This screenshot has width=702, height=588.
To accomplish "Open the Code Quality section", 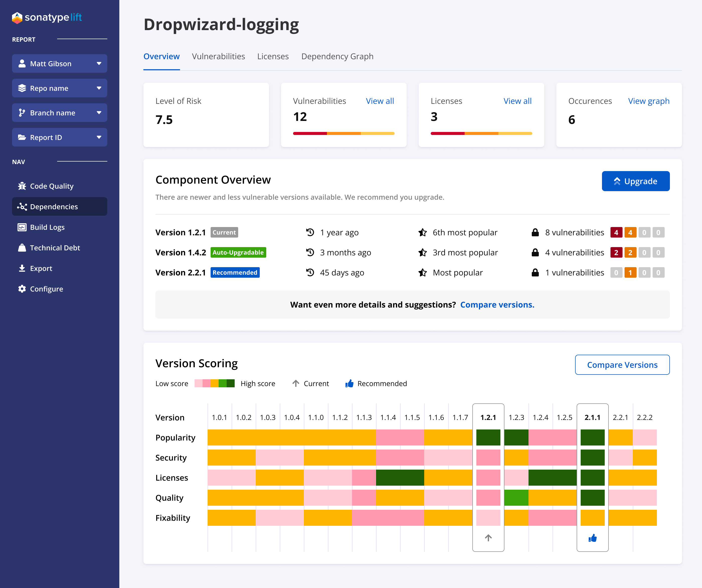I will [x=51, y=186].
